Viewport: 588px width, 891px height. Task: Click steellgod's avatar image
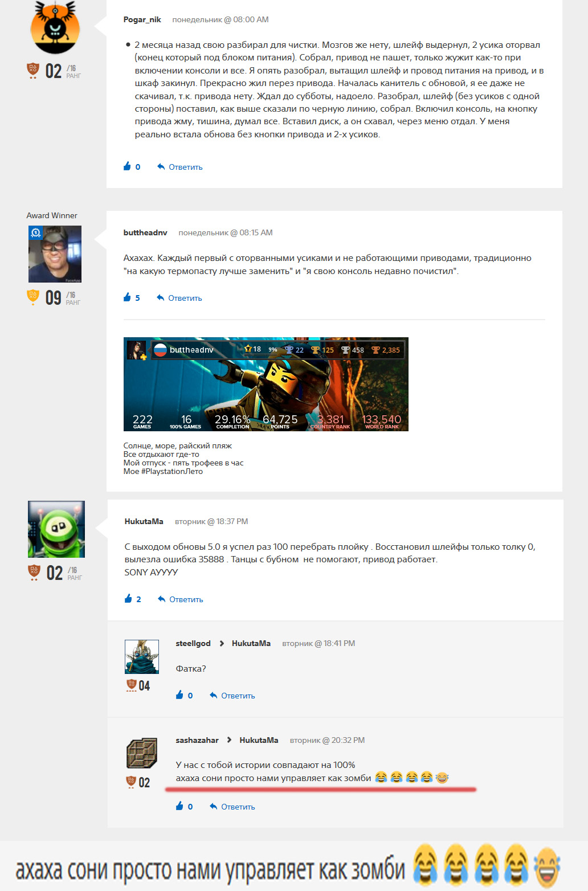click(x=141, y=656)
